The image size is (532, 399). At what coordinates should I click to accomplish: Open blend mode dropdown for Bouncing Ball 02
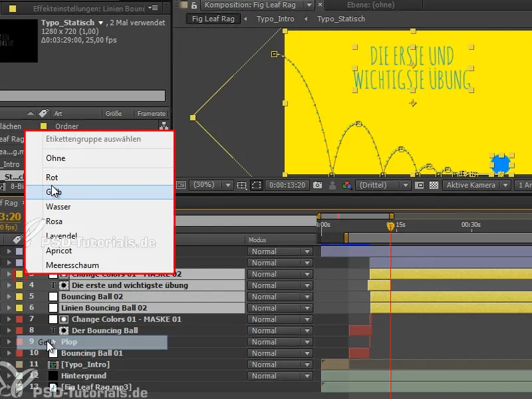[x=280, y=297]
